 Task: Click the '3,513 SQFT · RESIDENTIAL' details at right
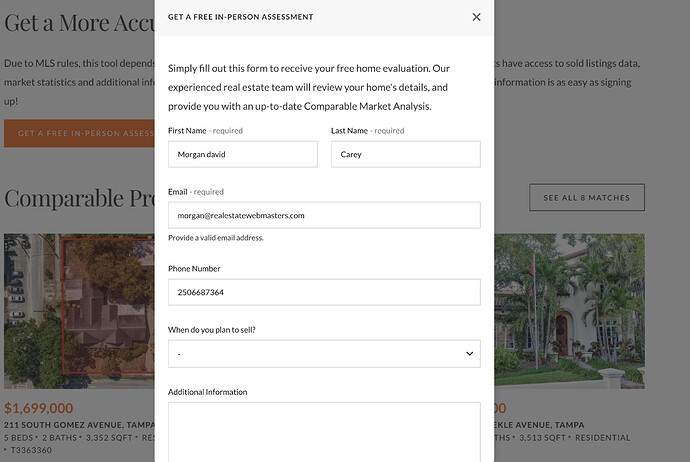click(x=575, y=438)
